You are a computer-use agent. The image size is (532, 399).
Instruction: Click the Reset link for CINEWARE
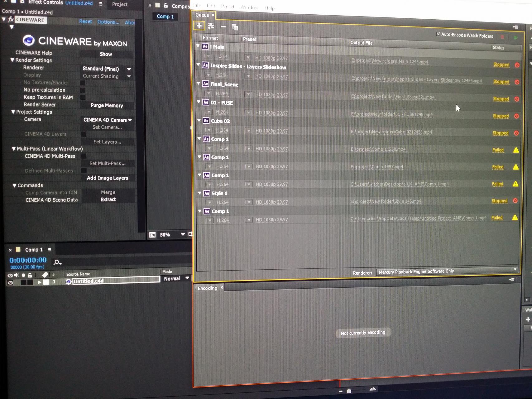86,22
